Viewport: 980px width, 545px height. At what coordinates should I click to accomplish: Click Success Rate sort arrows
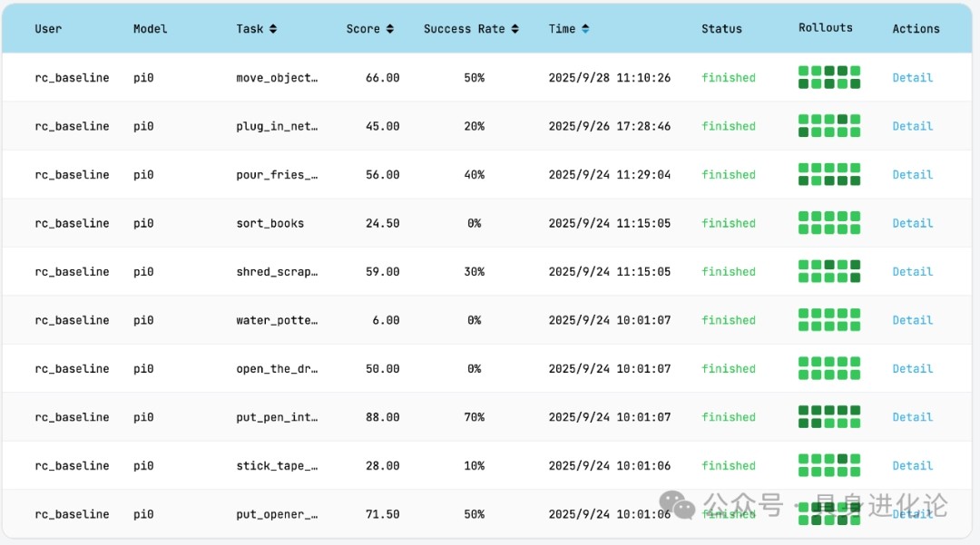pos(514,29)
